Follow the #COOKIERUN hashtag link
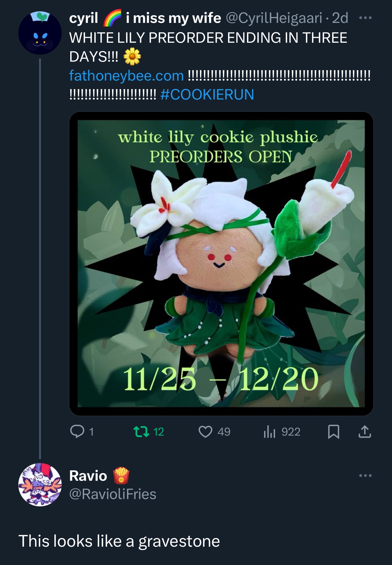 pos(207,94)
